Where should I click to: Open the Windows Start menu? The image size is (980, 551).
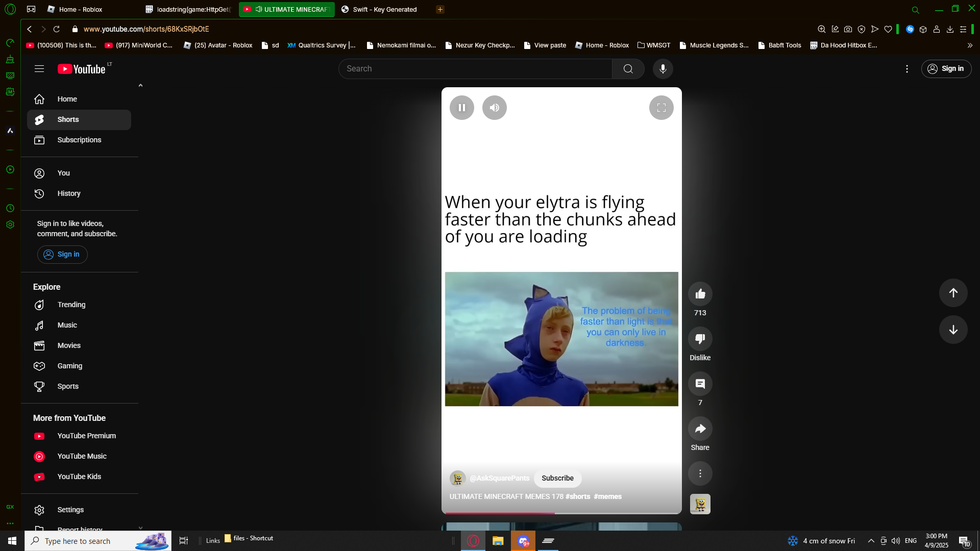pyautogui.click(x=12, y=541)
